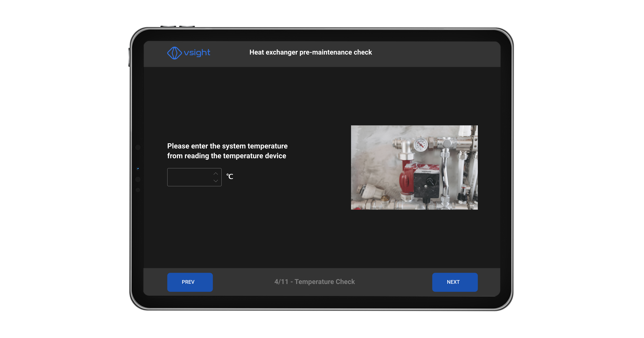This screenshot has height=338, width=644.
Task: Return to step 3 using PREV
Action: point(190,282)
